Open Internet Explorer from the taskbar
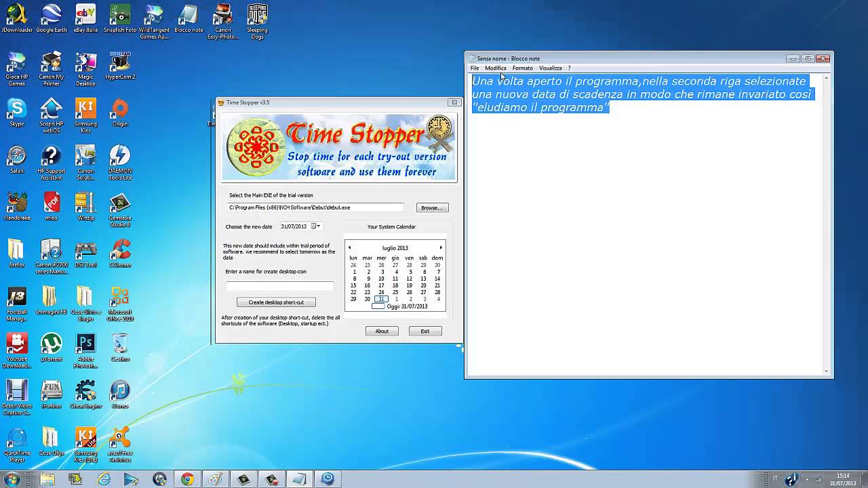 tap(104, 479)
